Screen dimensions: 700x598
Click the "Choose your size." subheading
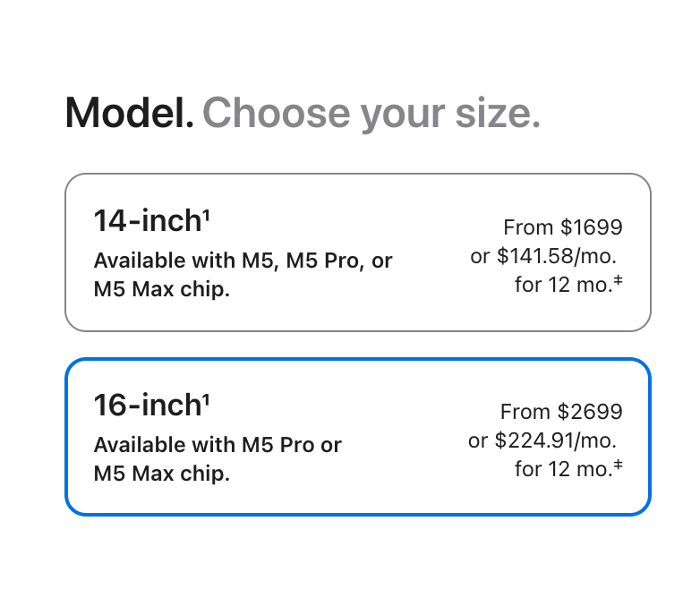click(x=371, y=114)
